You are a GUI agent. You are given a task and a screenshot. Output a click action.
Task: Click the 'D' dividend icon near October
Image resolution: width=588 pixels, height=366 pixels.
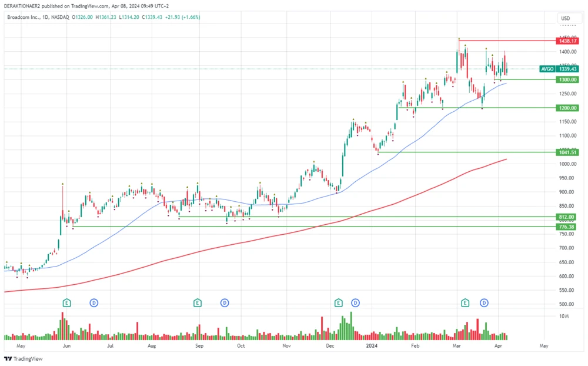point(225,302)
